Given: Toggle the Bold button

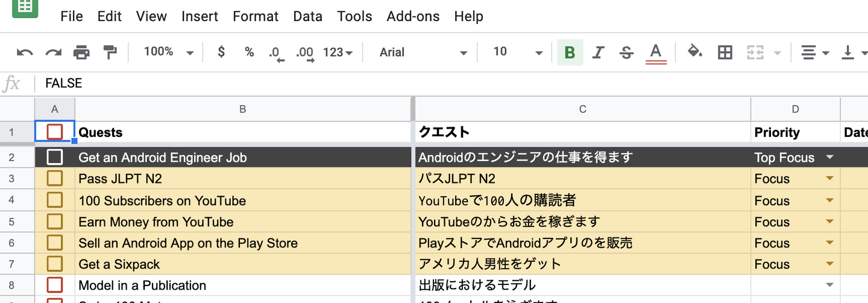Looking at the screenshot, I should coord(570,53).
